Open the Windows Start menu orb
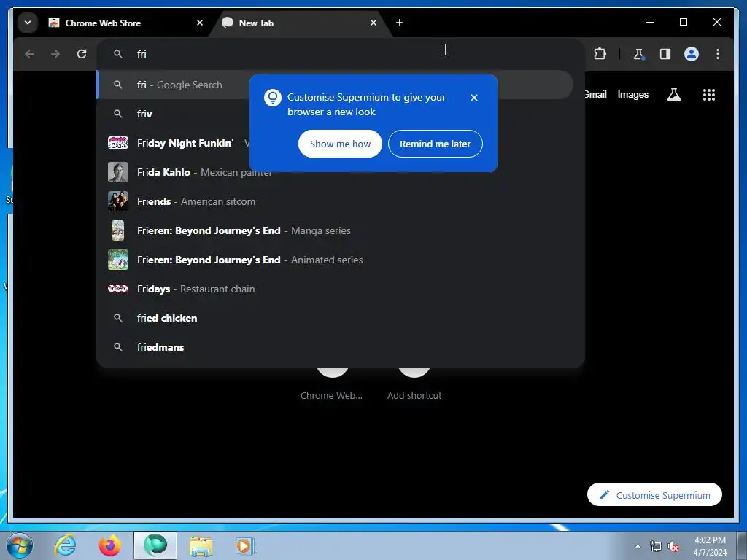747x560 pixels. coord(20,545)
